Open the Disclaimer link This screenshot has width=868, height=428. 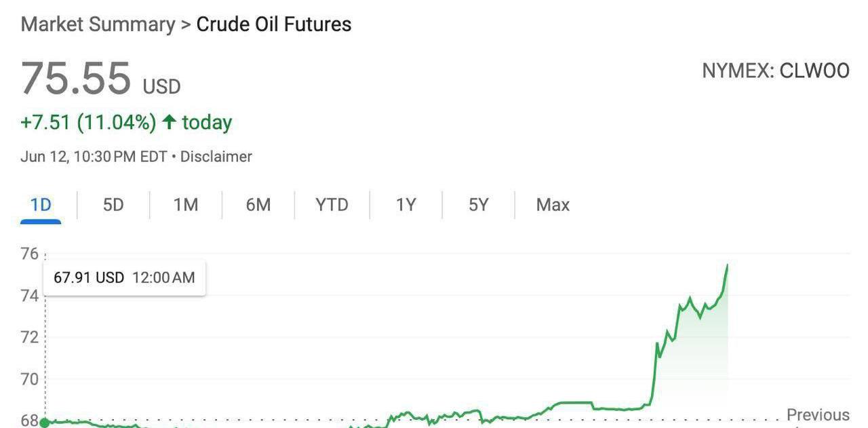[216, 157]
